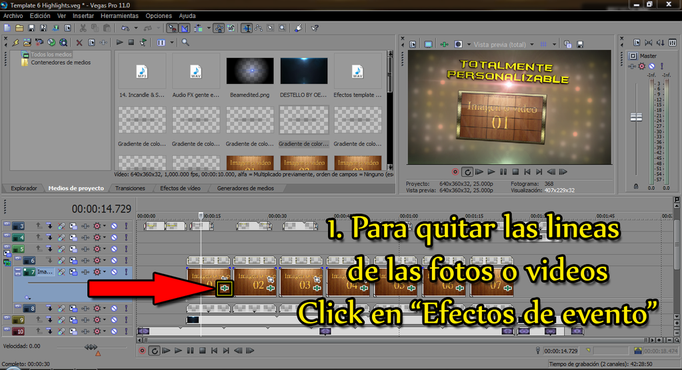Open video output effects in preview toolbar

pos(444,44)
